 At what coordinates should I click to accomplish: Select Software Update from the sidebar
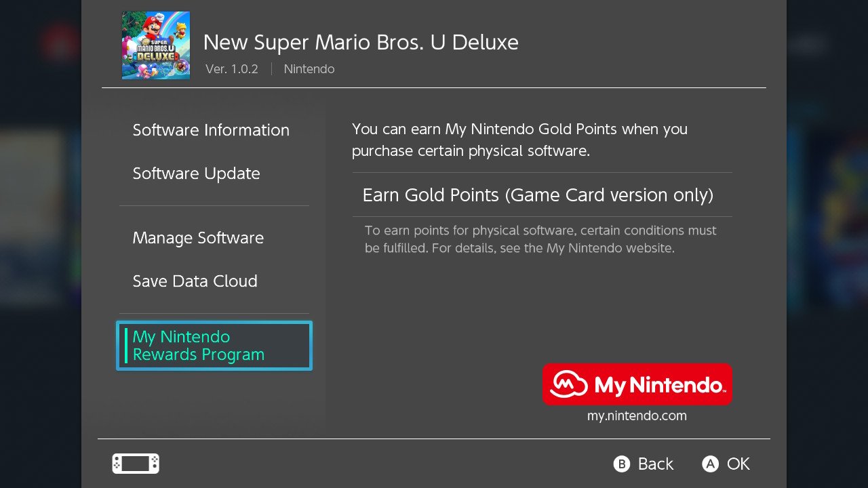click(197, 174)
